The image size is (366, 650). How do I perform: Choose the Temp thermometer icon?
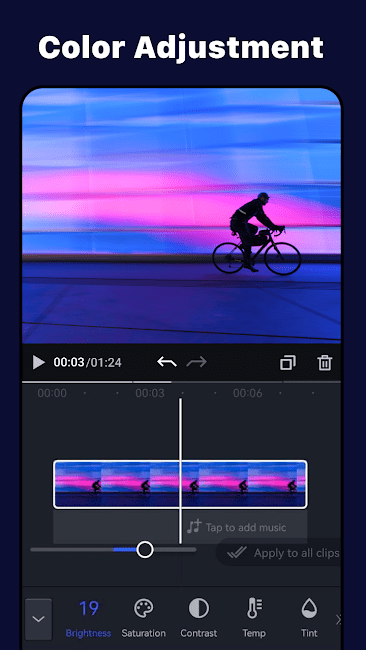[254, 618]
